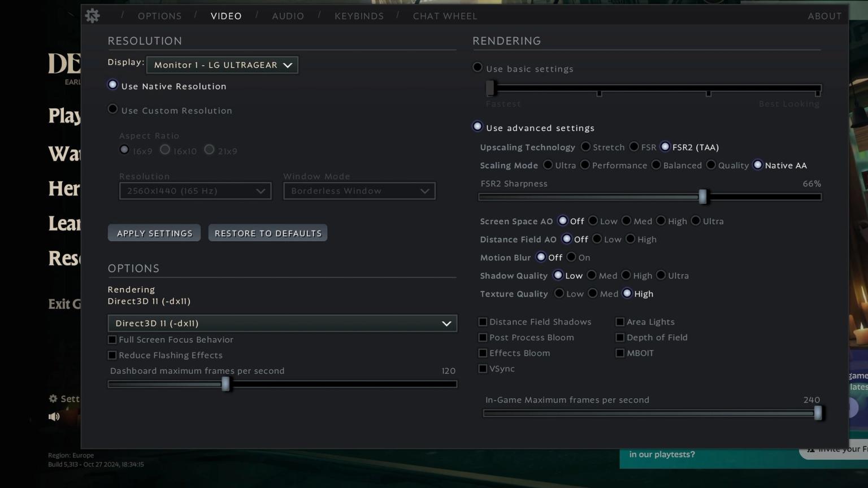Enable the VSync checkbox
The width and height of the screenshot is (868, 488).
coord(483,368)
